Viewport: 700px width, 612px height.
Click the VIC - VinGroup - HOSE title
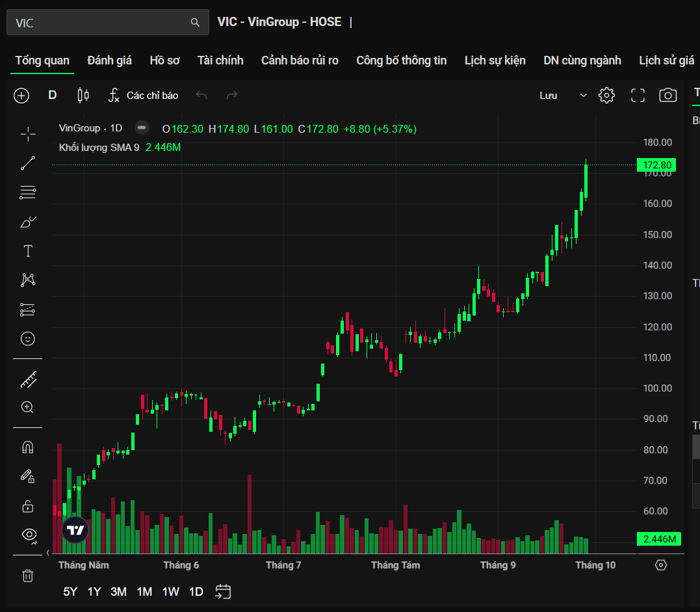tap(279, 22)
